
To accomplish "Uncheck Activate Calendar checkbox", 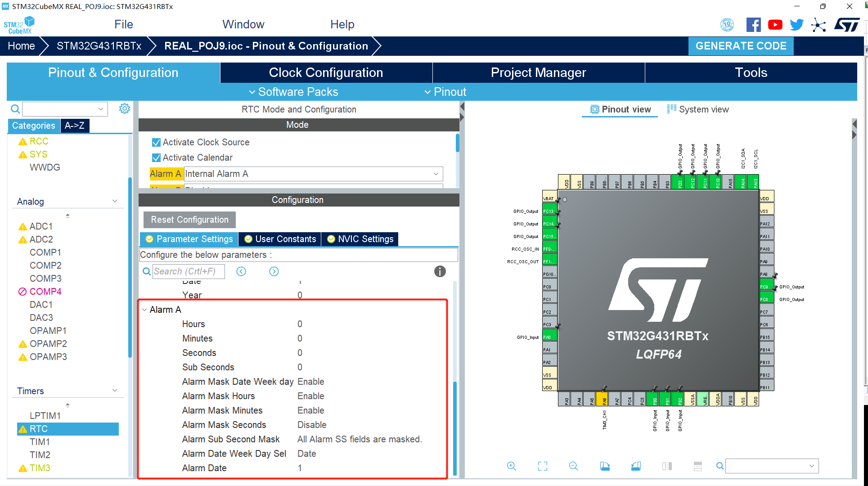I will (157, 158).
